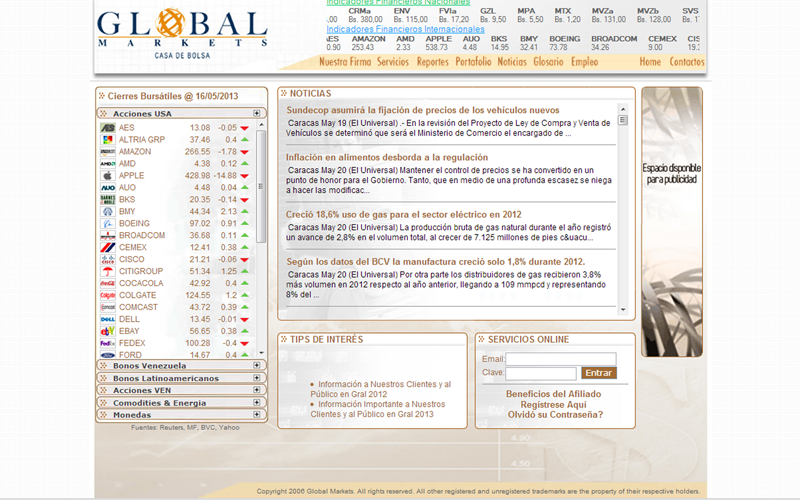Click the FedEx logo icon

[108, 343]
